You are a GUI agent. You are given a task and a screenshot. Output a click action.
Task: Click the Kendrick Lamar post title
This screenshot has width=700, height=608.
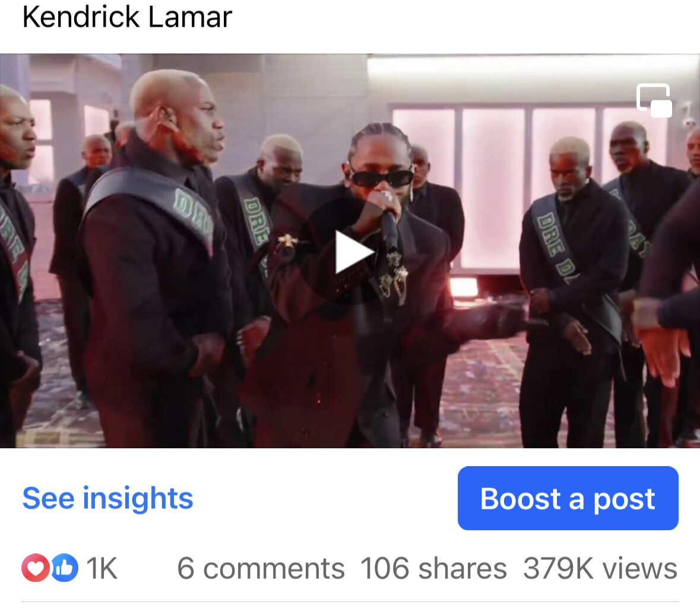click(127, 17)
